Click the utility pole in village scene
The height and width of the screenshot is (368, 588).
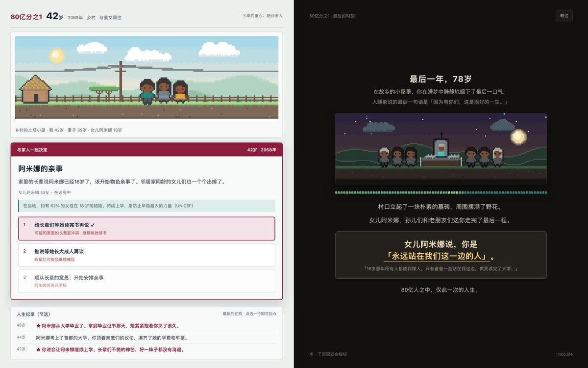coord(121,81)
